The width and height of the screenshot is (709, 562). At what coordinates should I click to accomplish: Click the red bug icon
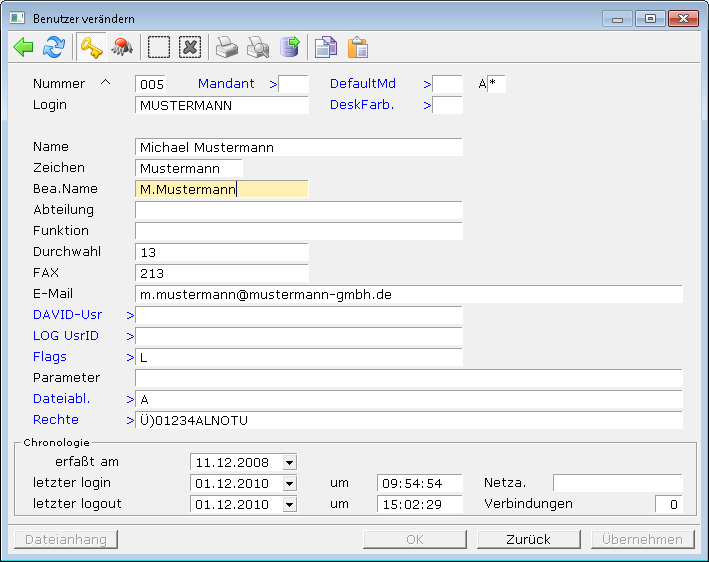point(122,47)
